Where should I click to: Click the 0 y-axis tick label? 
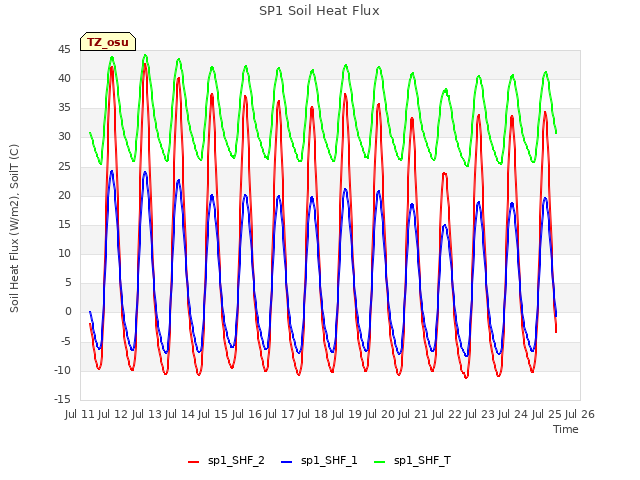point(68,312)
